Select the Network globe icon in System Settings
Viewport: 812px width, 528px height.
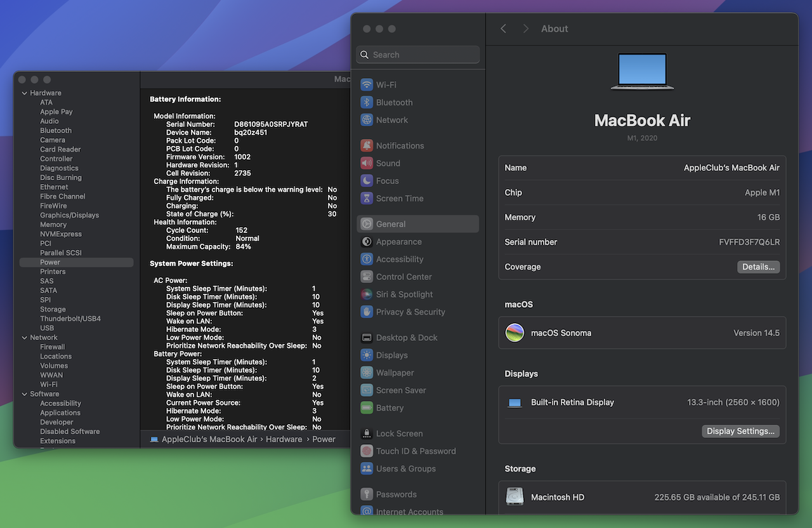pyautogui.click(x=367, y=120)
